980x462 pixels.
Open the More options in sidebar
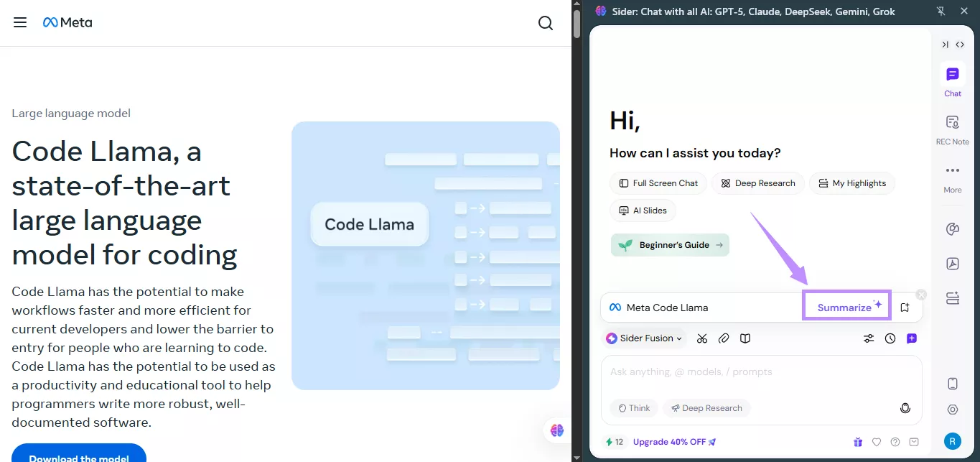tap(953, 177)
